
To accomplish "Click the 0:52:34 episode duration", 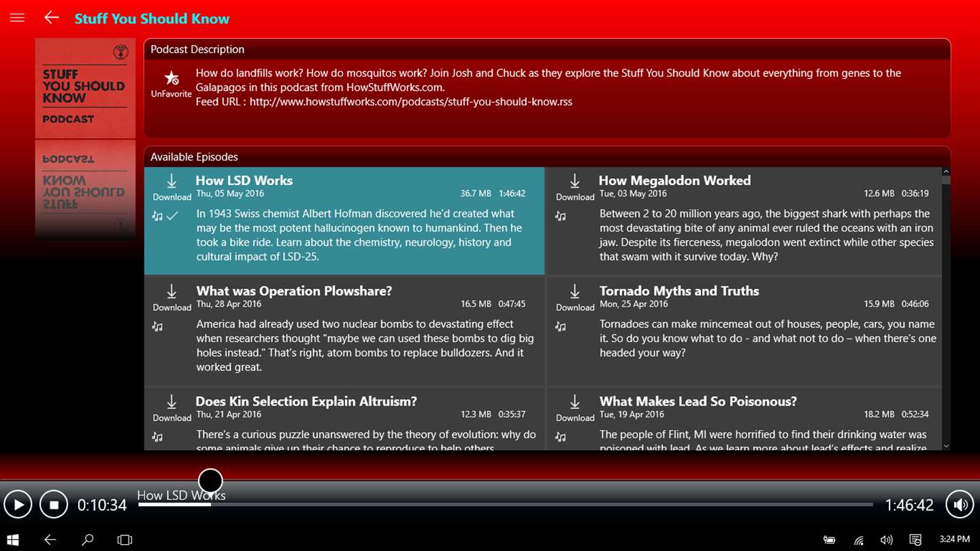I will point(915,414).
